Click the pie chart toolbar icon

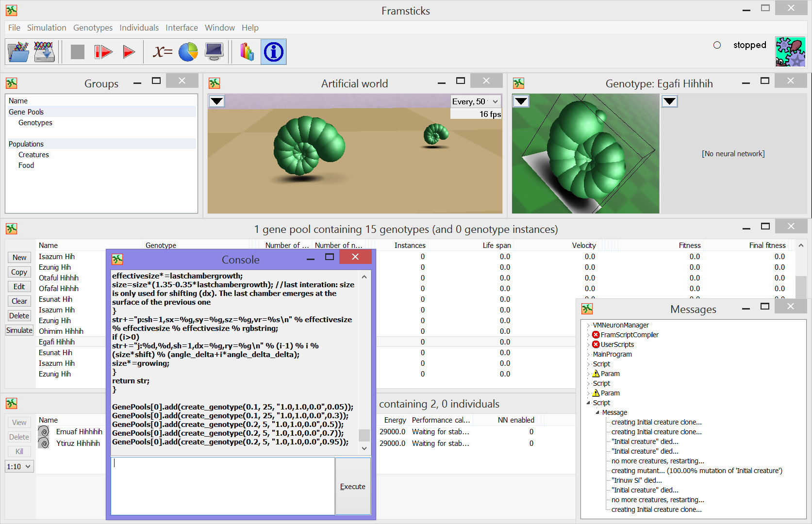point(188,52)
